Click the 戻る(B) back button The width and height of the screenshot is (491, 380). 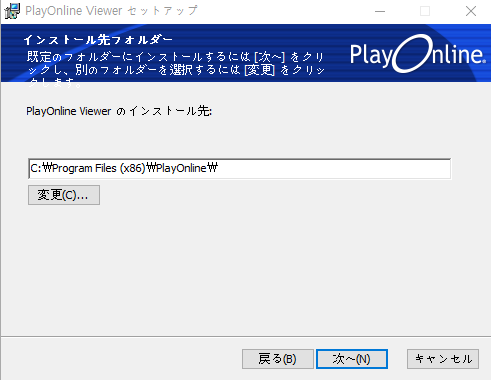[278, 359]
